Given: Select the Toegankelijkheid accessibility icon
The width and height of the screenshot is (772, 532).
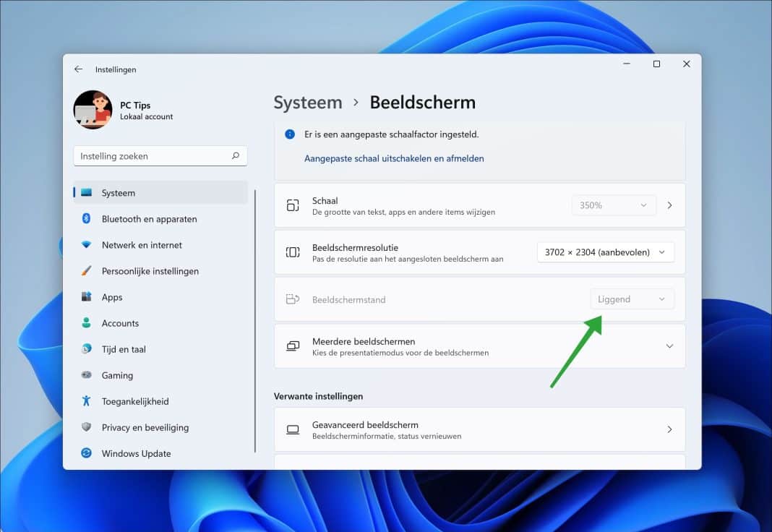Looking at the screenshot, I should point(87,401).
